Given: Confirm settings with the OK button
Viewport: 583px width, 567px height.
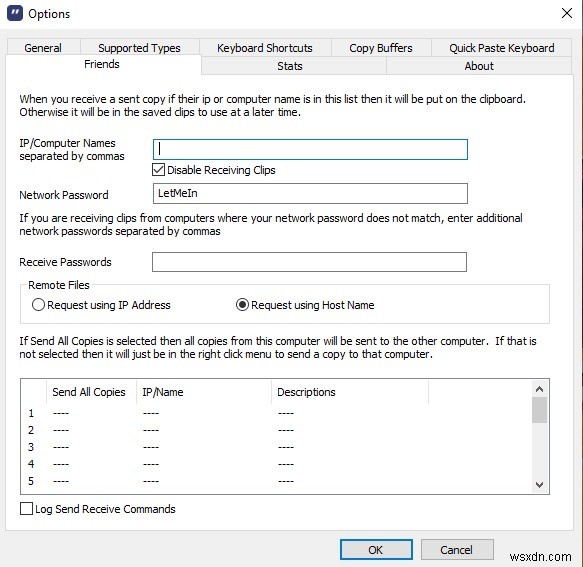Looking at the screenshot, I should click(x=376, y=550).
